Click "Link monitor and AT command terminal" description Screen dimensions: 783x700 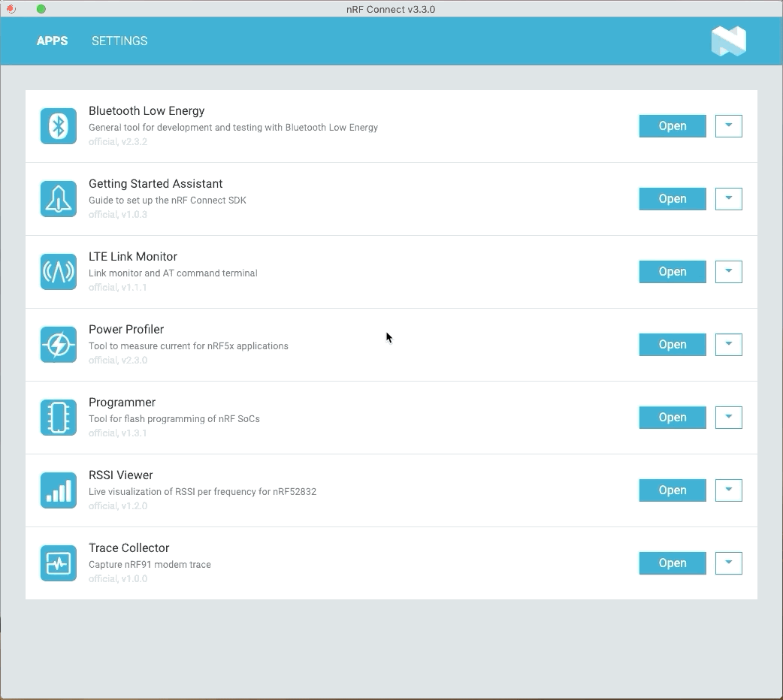click(173, 273)
